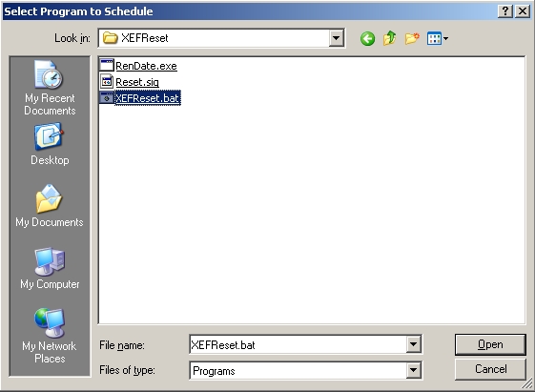Open My Network Places shortcut
Viewport: 535px width, 392px height.
coord(50,336)
